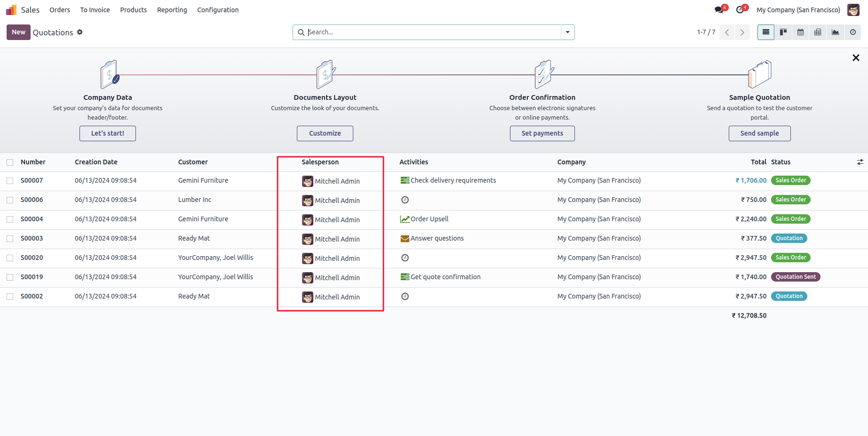
Task: Open the calendar view
Action: pos(800,32)
